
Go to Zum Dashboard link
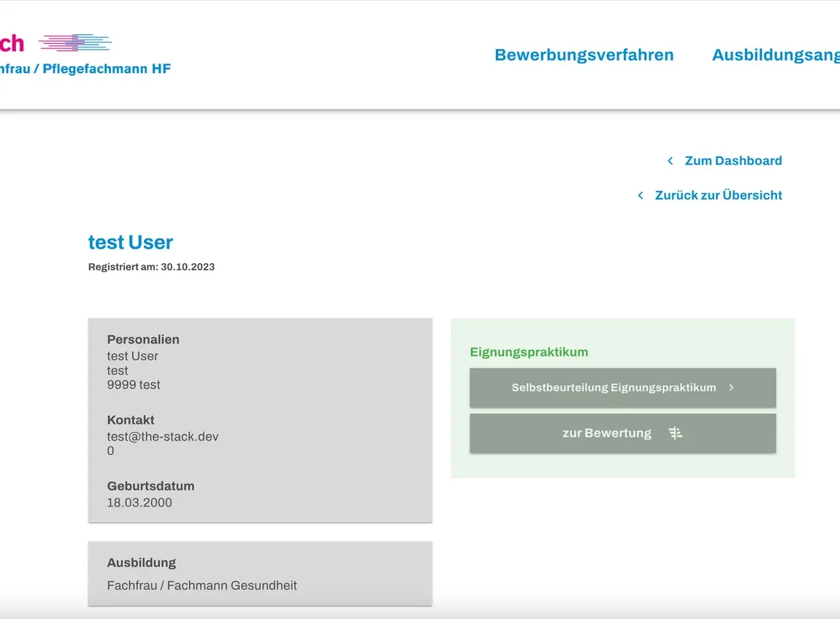(733, 161)
